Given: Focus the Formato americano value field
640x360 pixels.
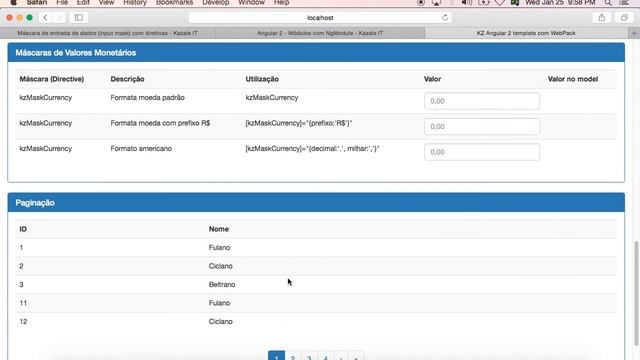Looking at the screenshot, I should pyautogui.click(x=482, y=152).
